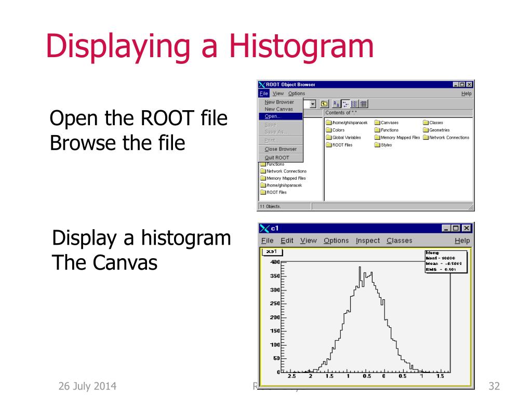Viewport: 532px width, 399px height.
Task: Click the histogram statistics box
Action: pos(446,261)
